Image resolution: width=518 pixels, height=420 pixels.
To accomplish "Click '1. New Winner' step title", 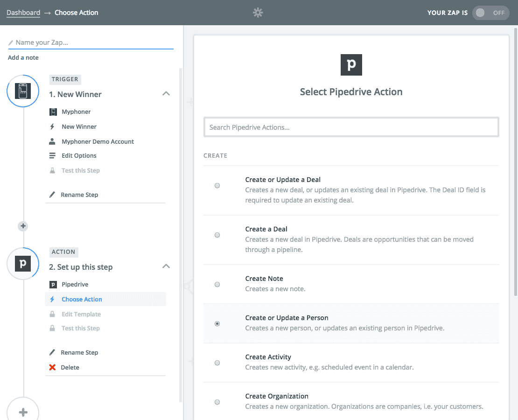I will tap(75, 95).
